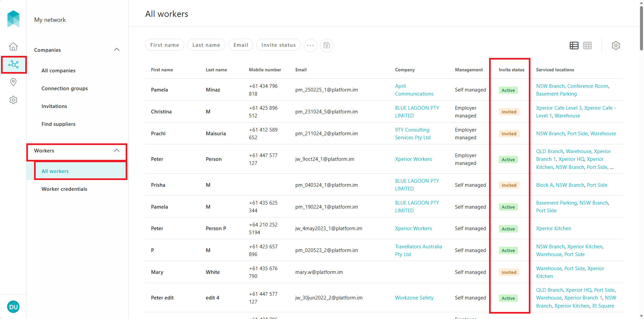Go to Find suppliers

[x=58, y=124]
